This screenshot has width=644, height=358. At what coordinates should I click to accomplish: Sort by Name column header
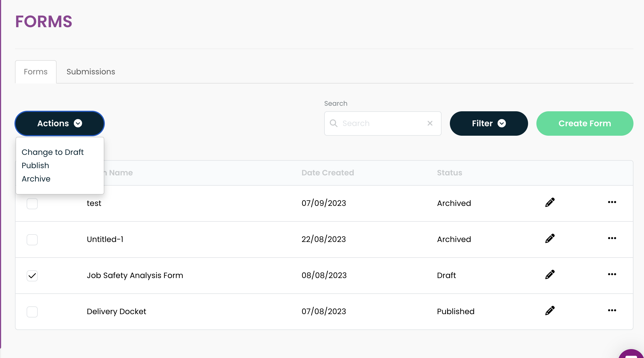pyautogui.click(x=118, y=173)
